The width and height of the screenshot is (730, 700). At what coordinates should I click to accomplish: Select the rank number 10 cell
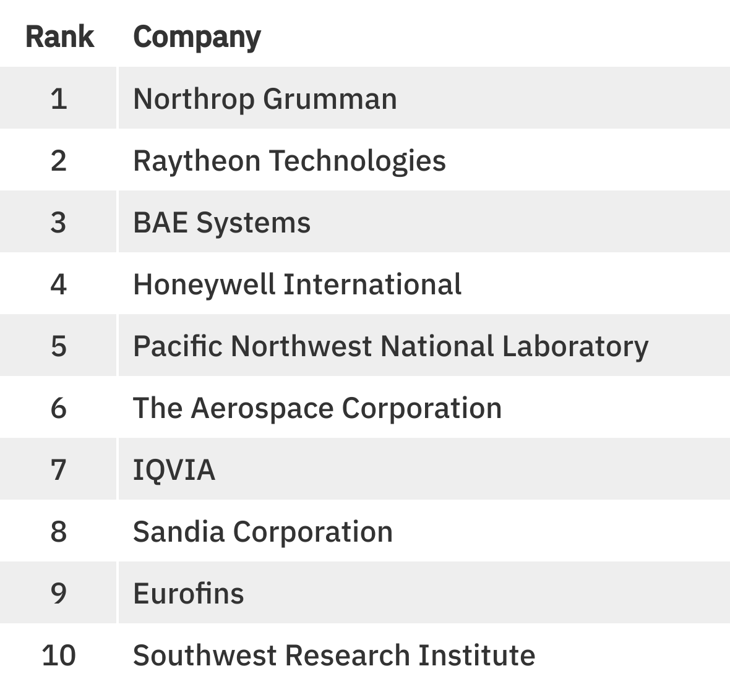58,655
